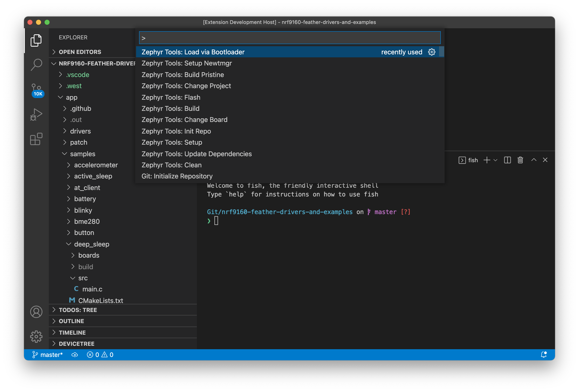This screenshot has height=392, width=579.
Task: Open Run and Debug view
Action: pos(36,114)
